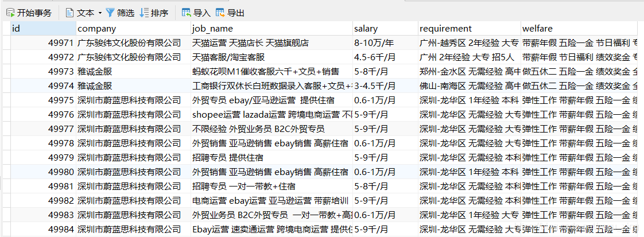The width and height of the screenshot is (644, 237).
Task: Select id cell 49980
Action: coord(43,172)
